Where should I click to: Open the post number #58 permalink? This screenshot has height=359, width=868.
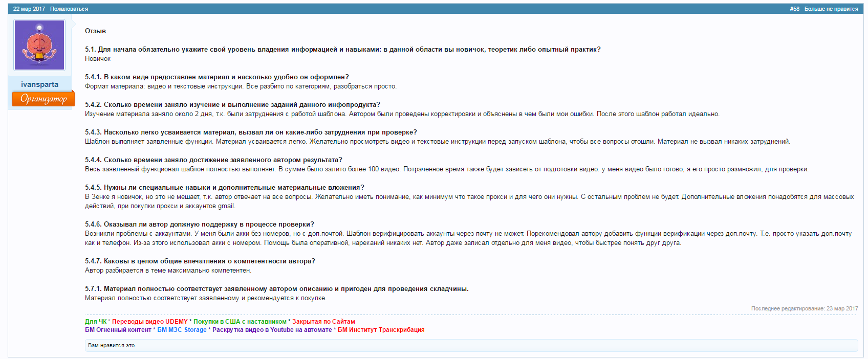pos(794,9)
